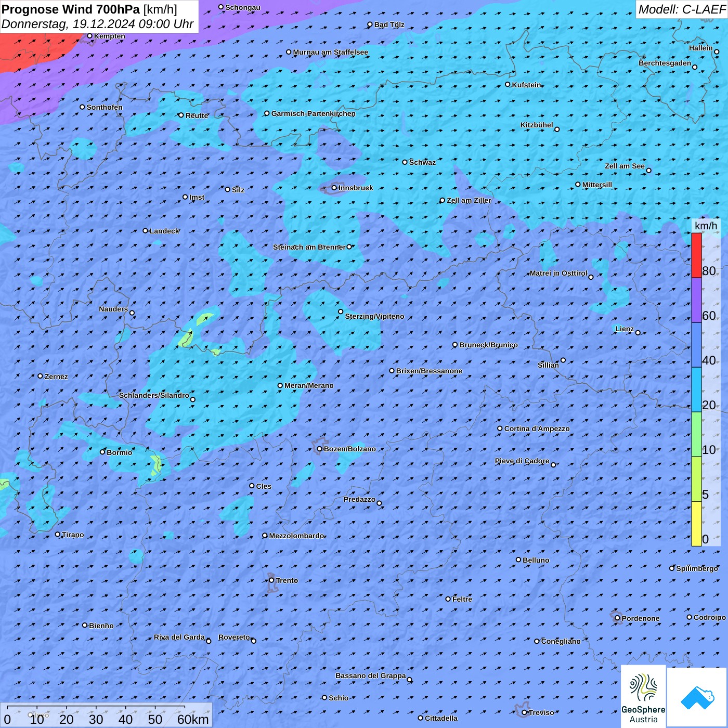Click the 'Steinach am Brenner' label

[309, 247]
